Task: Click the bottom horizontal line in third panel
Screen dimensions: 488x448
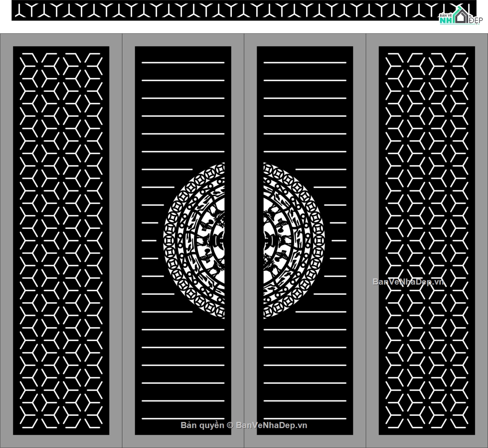Action: tap(305, 418)
